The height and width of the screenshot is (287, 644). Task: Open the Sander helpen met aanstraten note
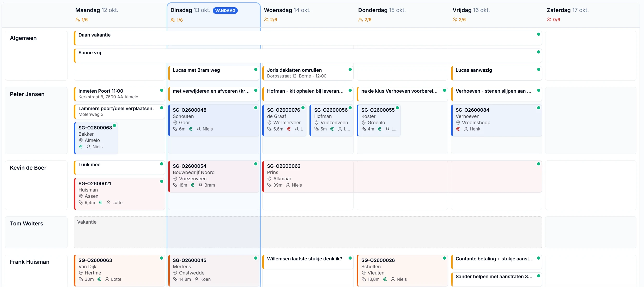(496, 280)
